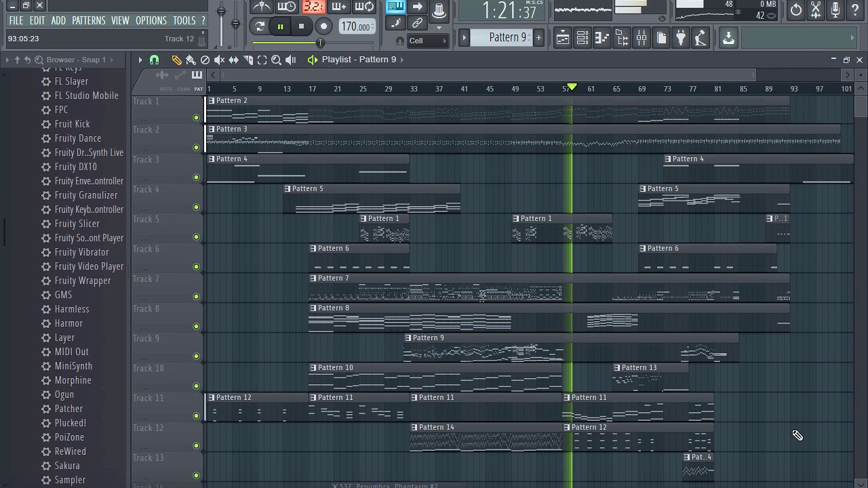The image size is (868, 488).
Task: Toggle wait for input before recording
Action: tap(286, 7)
